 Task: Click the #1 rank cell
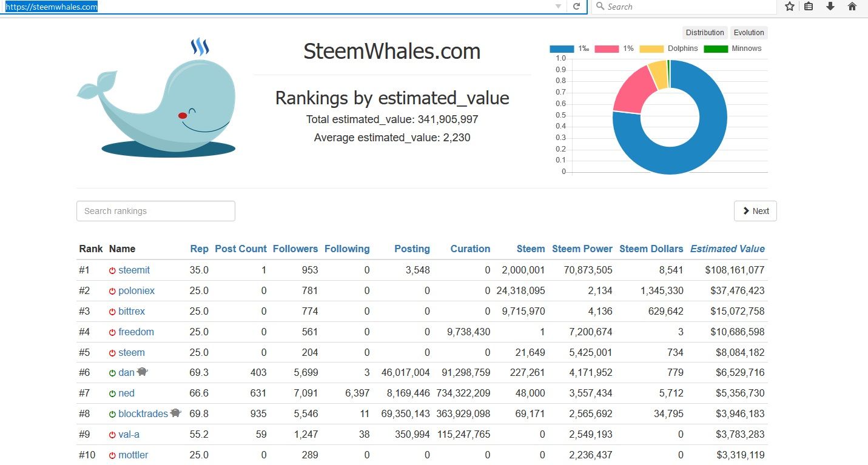pyautogui.click(x=84, y=270)
